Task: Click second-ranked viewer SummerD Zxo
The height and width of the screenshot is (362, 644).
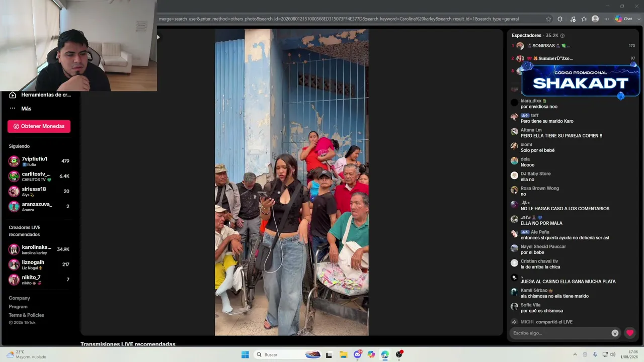Action: (573, 58)
